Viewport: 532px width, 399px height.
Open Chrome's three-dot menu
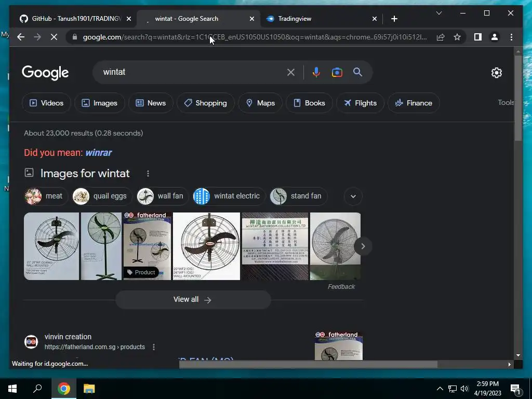pyautogui.click(x=511, y=37)
